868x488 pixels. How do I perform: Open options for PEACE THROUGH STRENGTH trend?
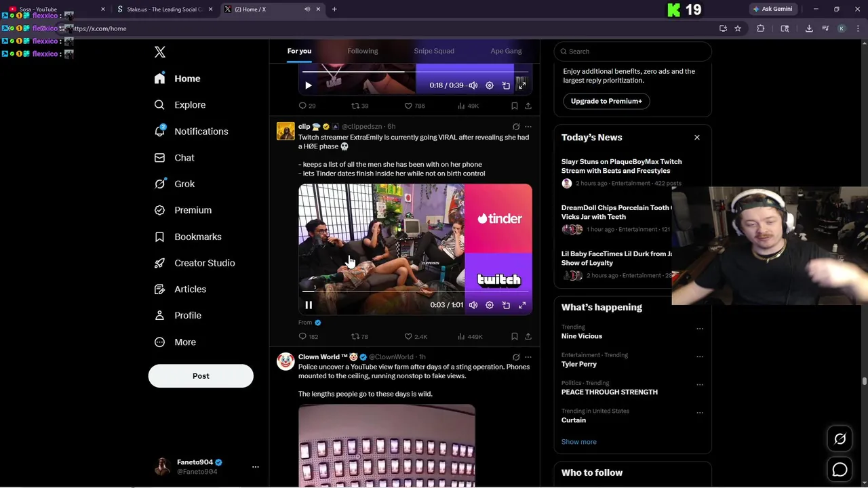tap(700, 384)
